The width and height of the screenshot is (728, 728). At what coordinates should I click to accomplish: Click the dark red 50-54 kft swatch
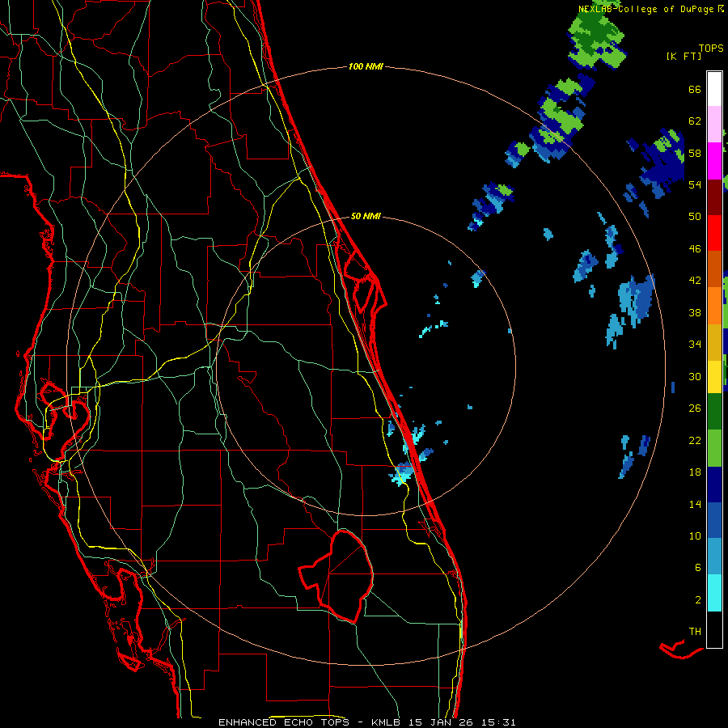[714, 197]
